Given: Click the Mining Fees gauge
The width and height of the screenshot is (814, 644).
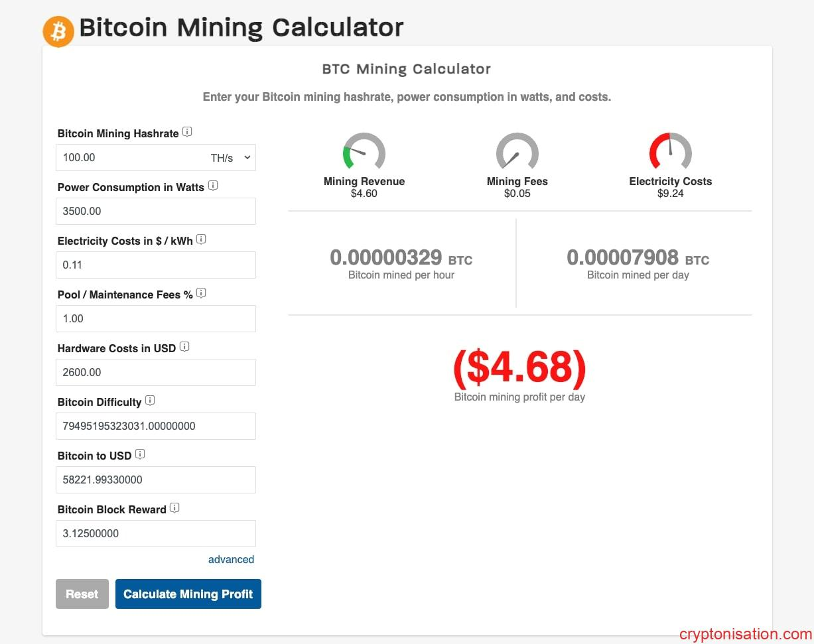Looking at the screenshot, I should pyautogui.click(x=517, y=151).
